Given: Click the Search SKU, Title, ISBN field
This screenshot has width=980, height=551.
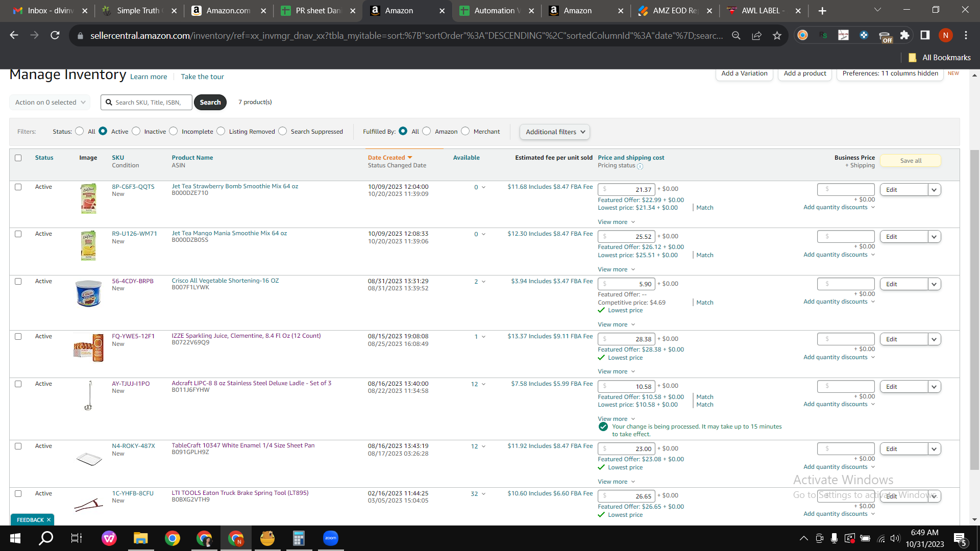Looking at the screenshot, I should [146, 102].
